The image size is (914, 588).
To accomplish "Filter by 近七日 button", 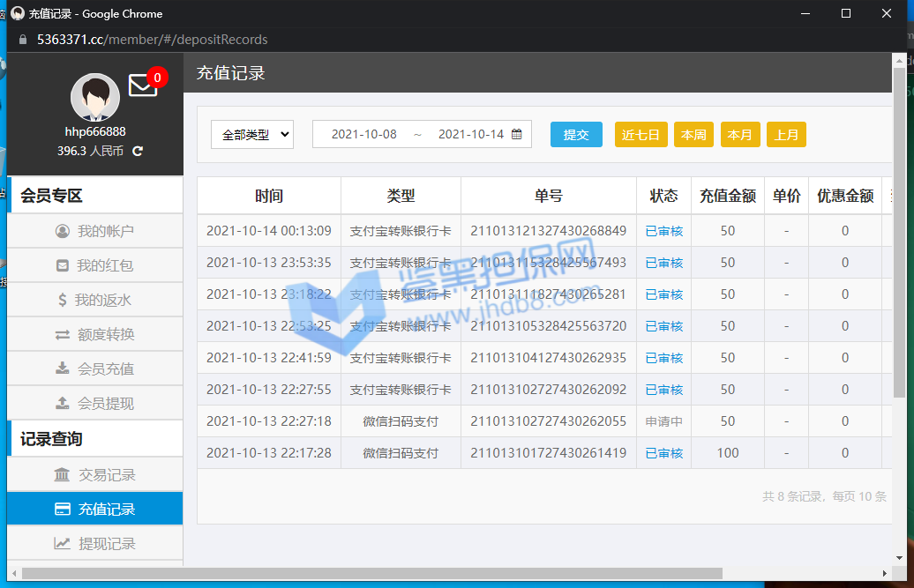I will tap(641, 135).
